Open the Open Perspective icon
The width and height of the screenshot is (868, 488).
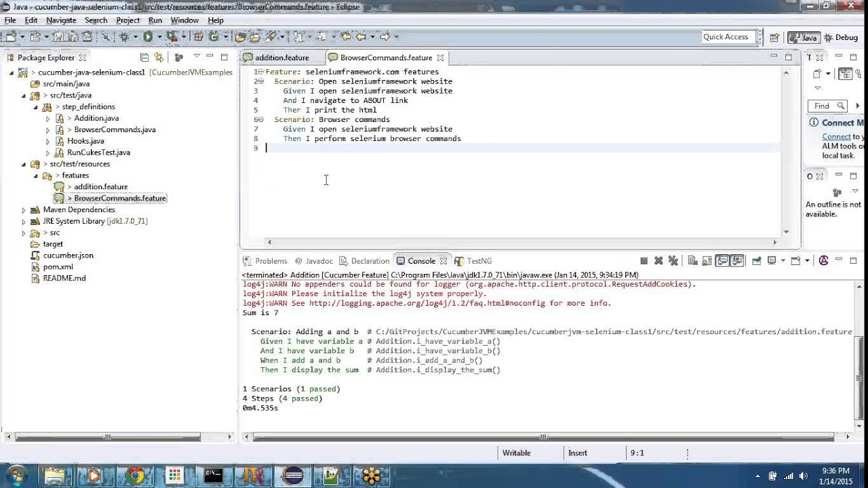point(774,38)
